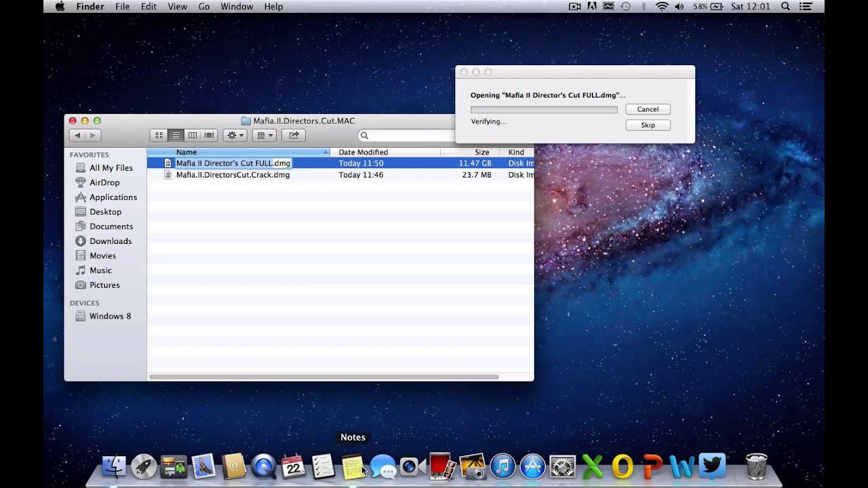Screen dimensions: 868x488
Task: Open Messages speech bubble in dock
Action: (382, 467)
